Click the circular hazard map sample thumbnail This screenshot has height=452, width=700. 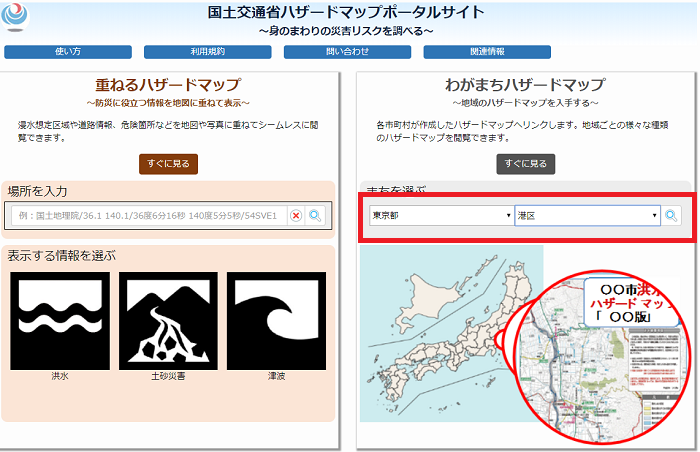[601, 357]
